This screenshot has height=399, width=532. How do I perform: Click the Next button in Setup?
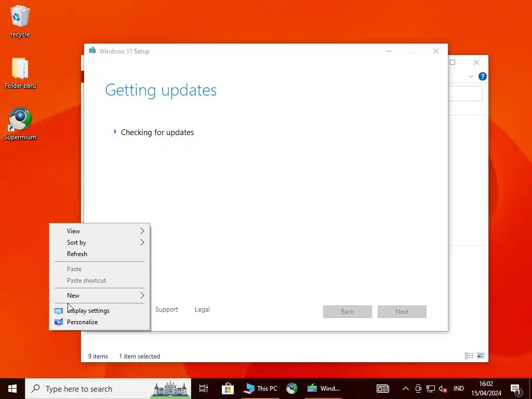point(402,312)
